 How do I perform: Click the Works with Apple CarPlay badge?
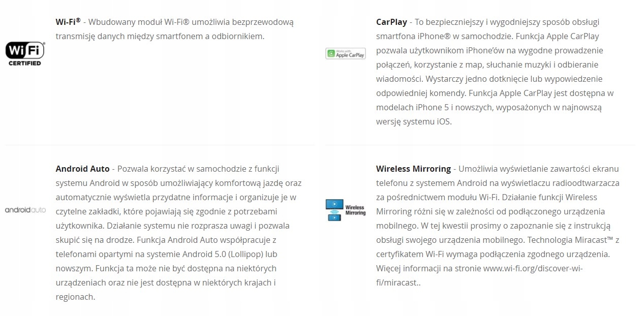[x=346, y=53]
